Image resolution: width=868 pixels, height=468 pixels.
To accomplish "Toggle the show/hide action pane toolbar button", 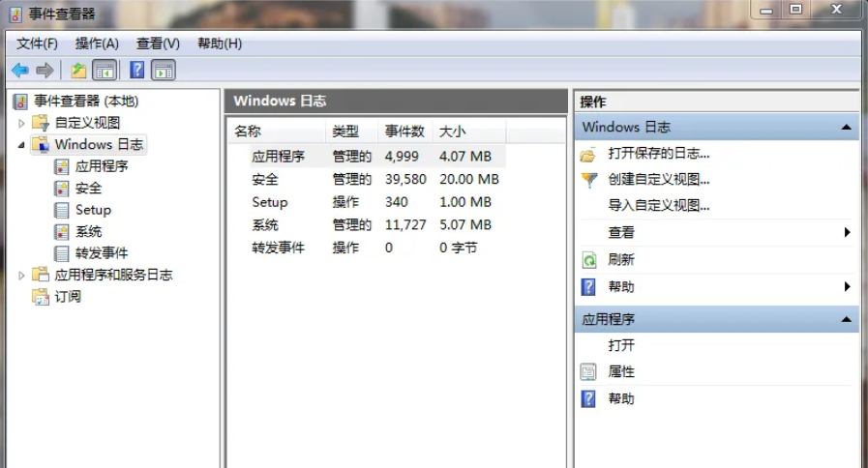I will 164,71.
